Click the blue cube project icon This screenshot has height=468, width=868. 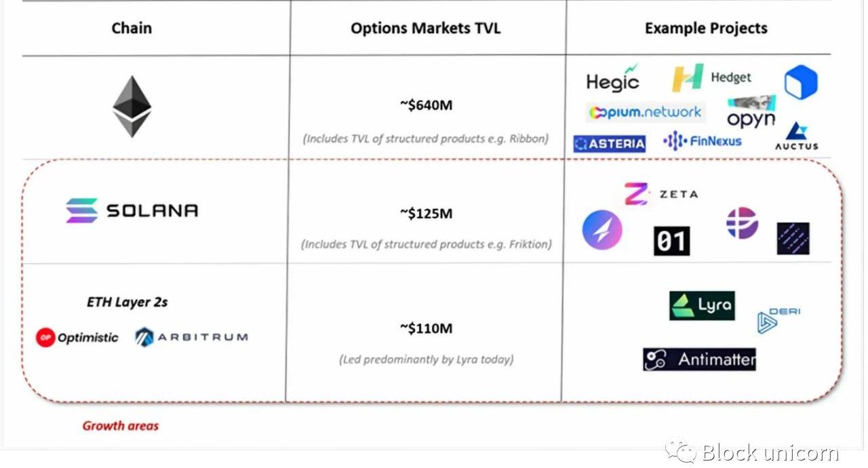coord(801,83)
